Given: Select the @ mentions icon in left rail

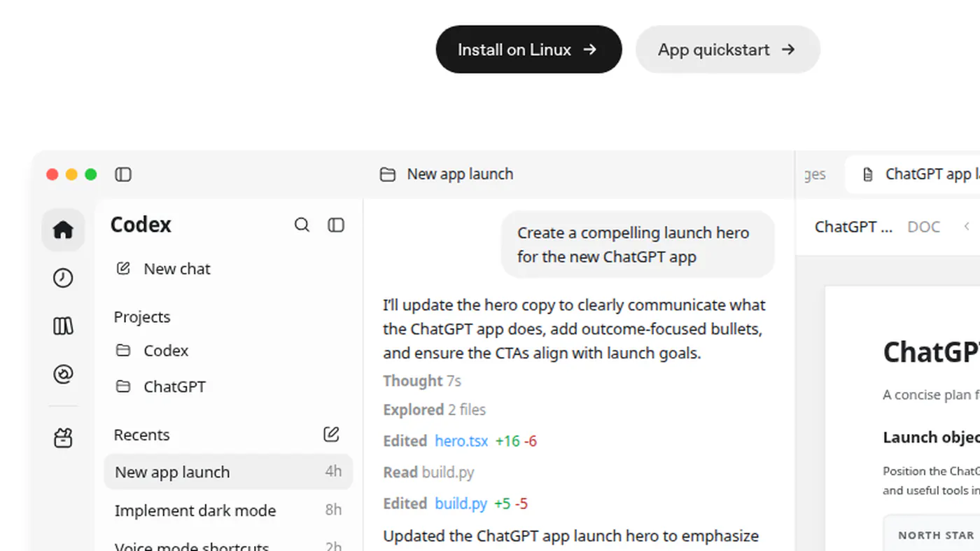Looking at the screenshot, I should (x=63, y=375).
